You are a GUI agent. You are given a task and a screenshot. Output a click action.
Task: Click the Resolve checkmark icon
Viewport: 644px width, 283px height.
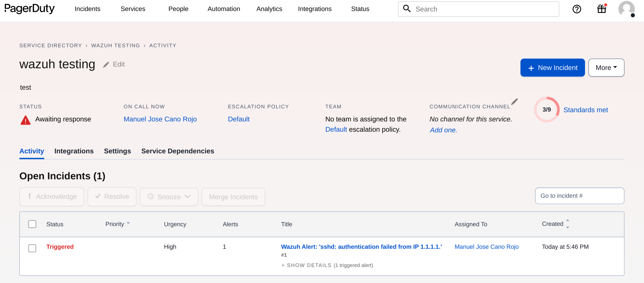click(98, 197)
